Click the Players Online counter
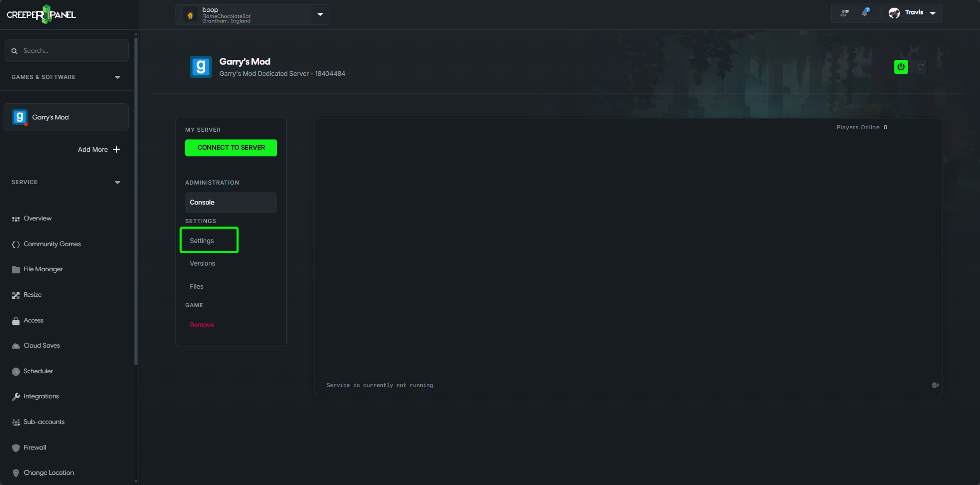Screen dimensions: 980x485 click(862, 127)
